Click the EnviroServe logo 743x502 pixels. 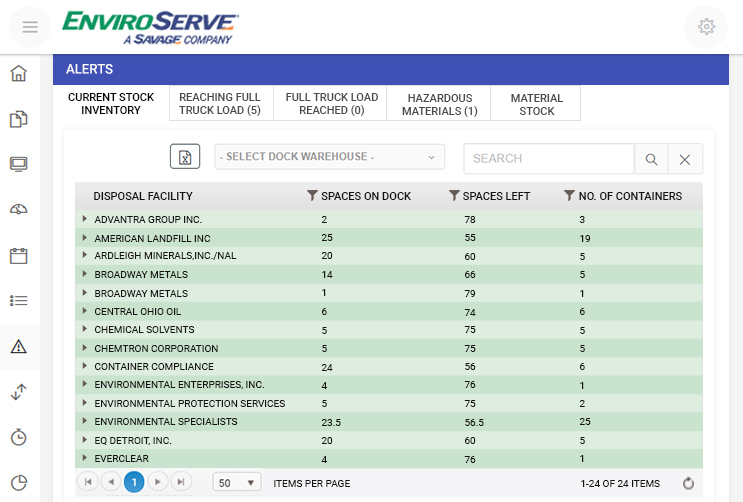pos(150,27)
